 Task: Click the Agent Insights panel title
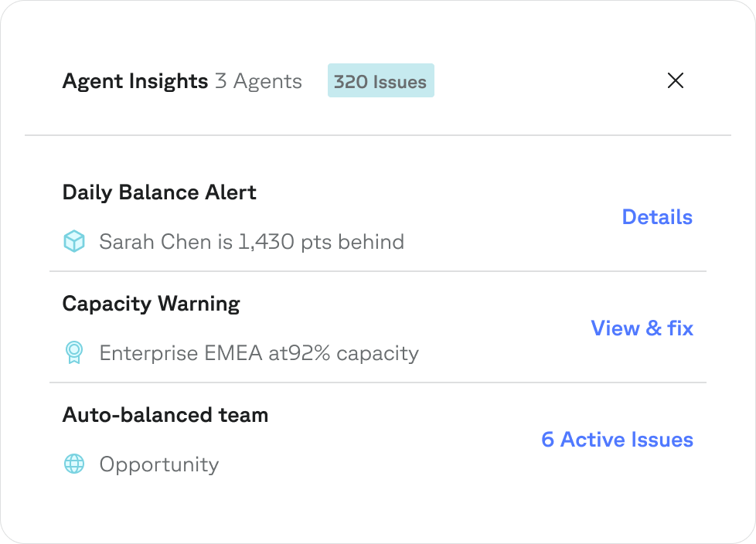135,81
